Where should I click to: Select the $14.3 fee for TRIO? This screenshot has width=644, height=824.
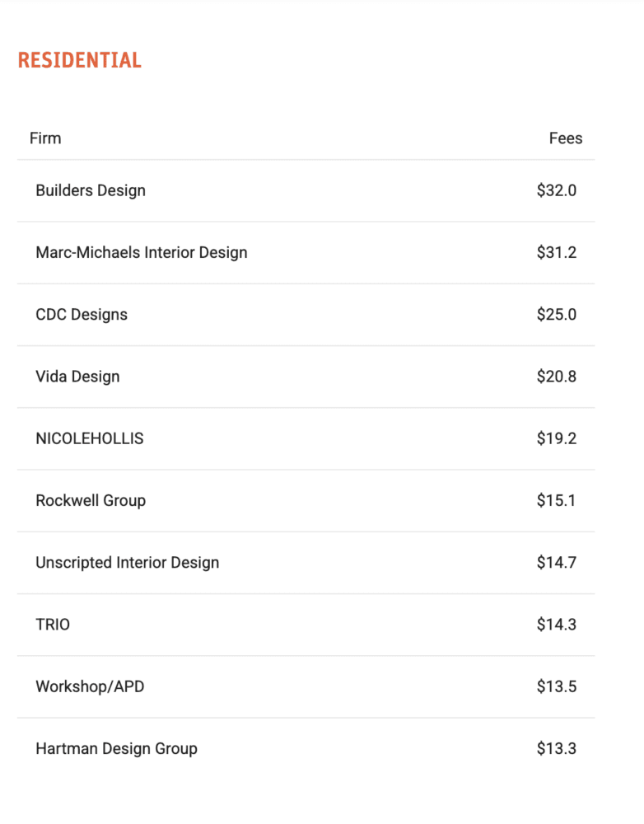[556, 625]
